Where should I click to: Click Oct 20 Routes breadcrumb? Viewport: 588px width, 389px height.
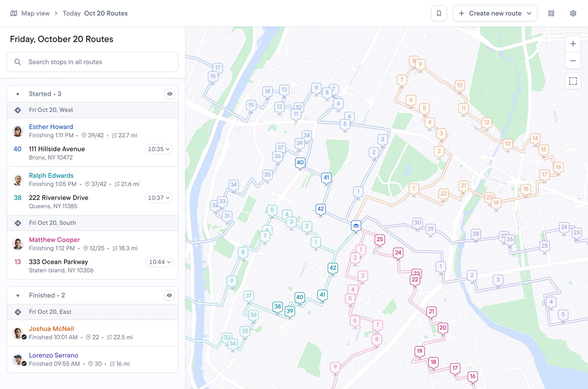[x=106, y=13]
